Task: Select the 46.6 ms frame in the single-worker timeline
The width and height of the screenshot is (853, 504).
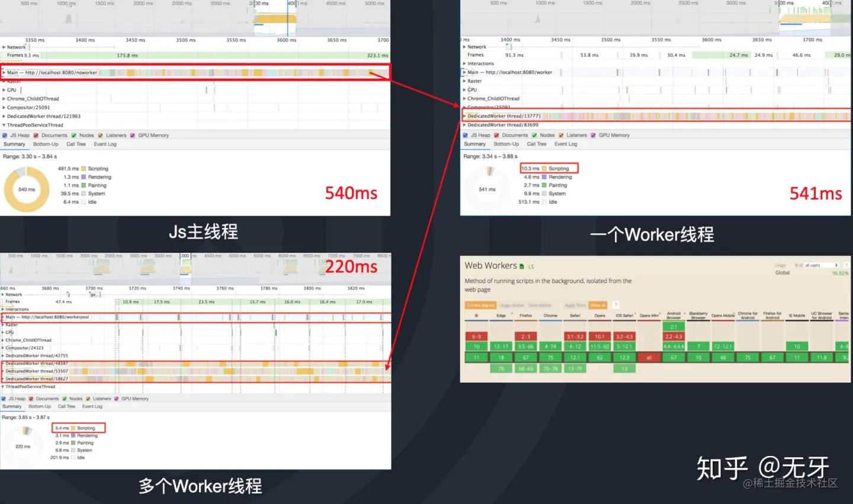Action: pyautogui.click(x=801, y=55)
